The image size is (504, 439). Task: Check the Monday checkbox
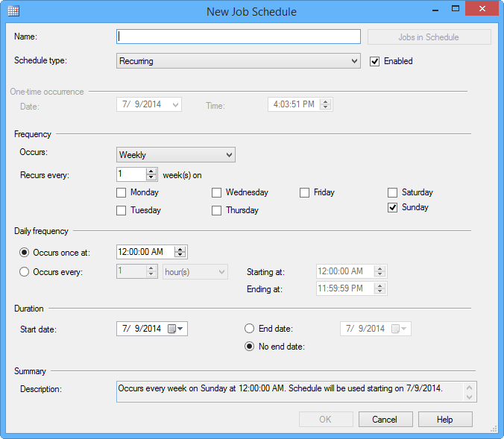[x=122, y=193]
